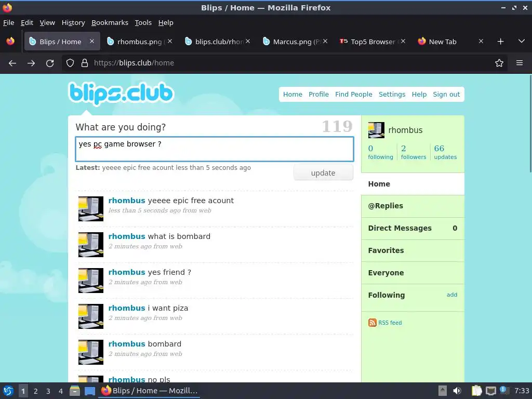Screen dimensions: 532x399
Task: Open Favorites in the sidebar
Action: pos(413,250)
